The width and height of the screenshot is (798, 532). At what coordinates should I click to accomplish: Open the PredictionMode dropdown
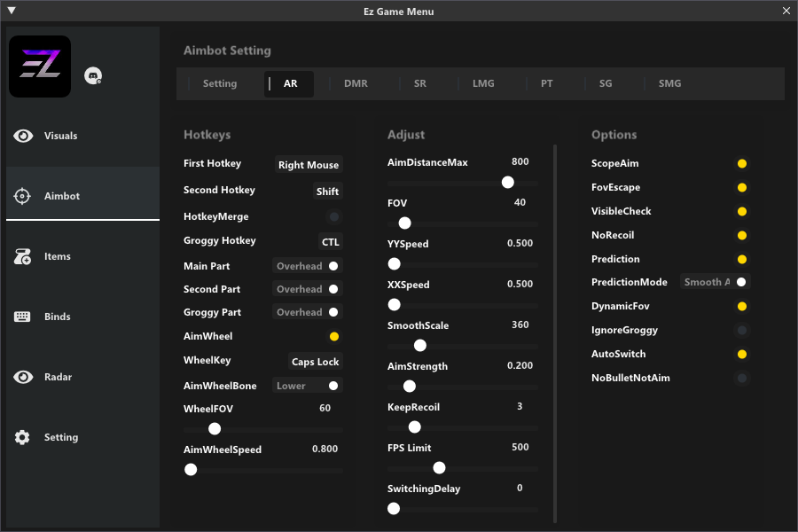coord(715,282)
